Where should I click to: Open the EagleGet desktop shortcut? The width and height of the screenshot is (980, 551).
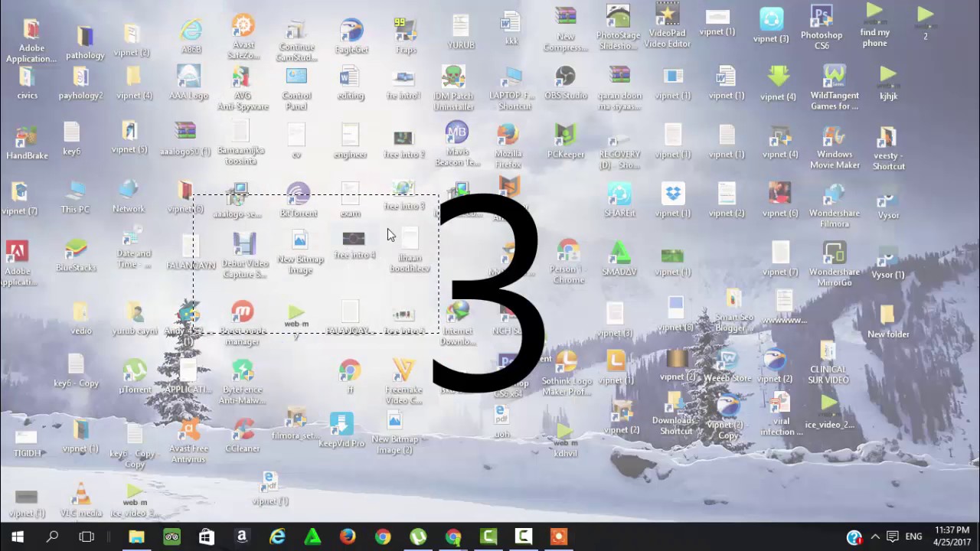pos(351,37)
